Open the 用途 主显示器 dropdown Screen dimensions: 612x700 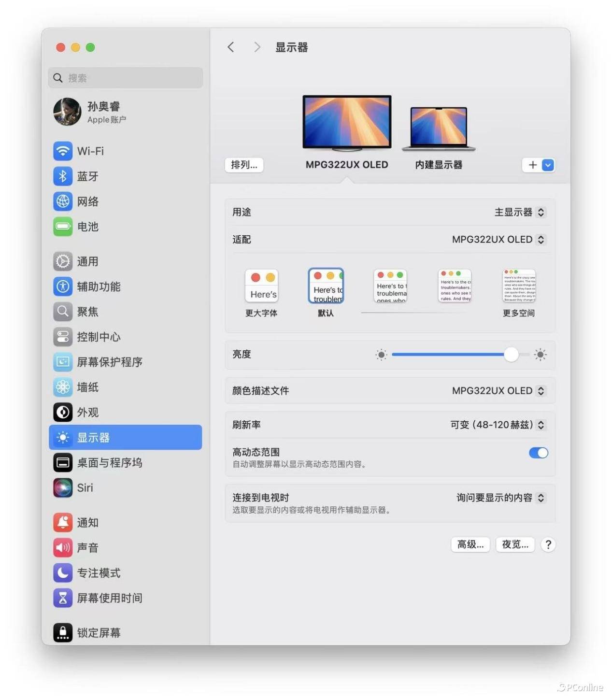coord(520,212)
